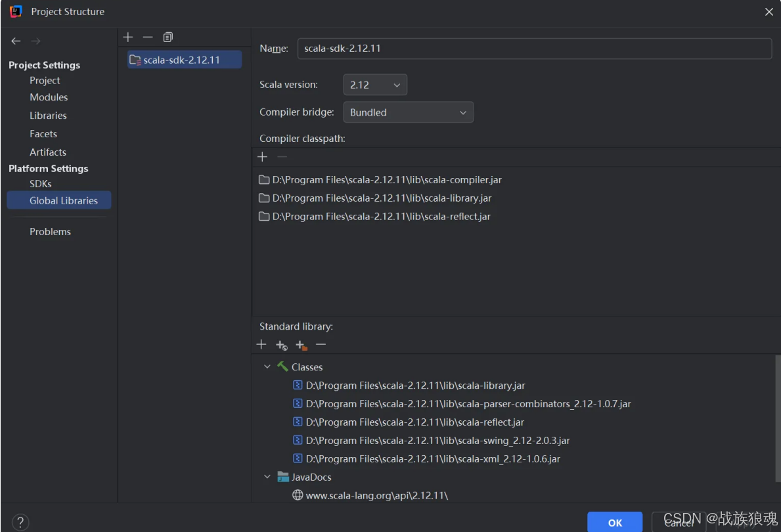Select the Classes tree node
Screen dimensions: 781x532
(307, 367)
